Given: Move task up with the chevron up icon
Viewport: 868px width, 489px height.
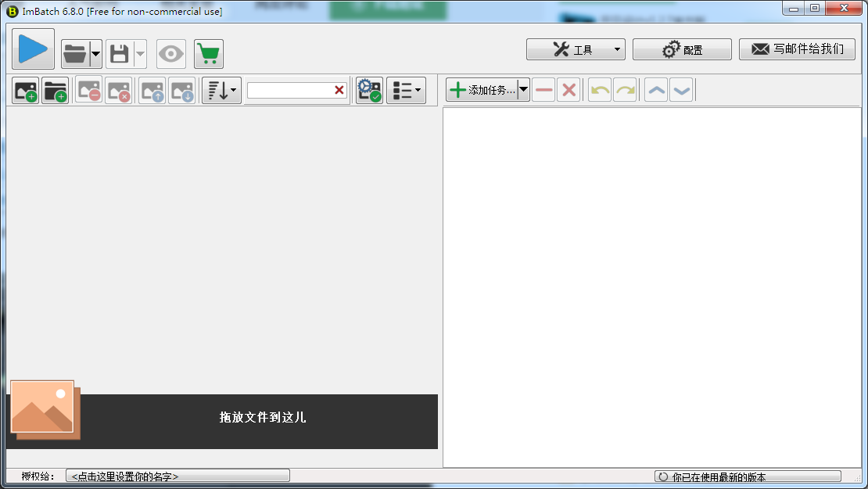Looking at the screenshot, I should click(657, 90).
